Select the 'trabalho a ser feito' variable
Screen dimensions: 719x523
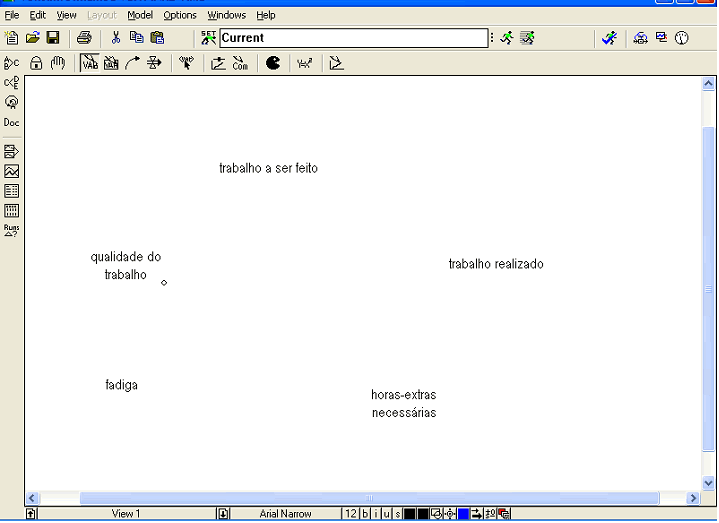coord(268,168)
